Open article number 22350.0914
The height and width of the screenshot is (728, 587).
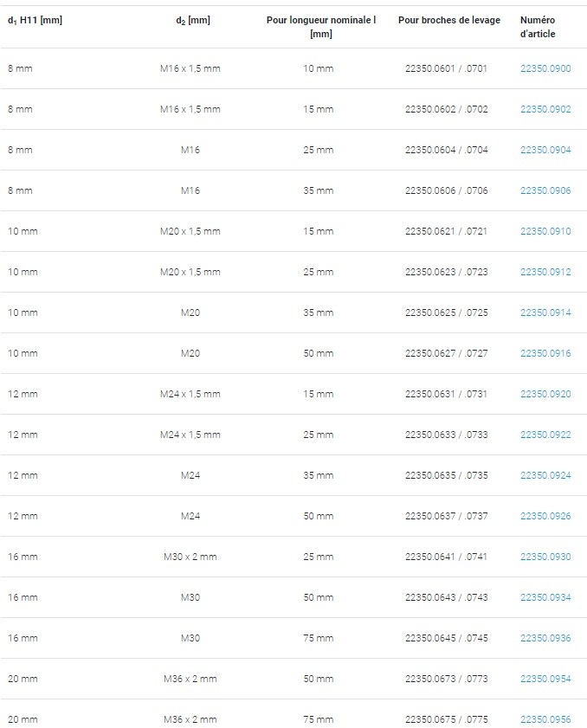click(x=545, y=313)
